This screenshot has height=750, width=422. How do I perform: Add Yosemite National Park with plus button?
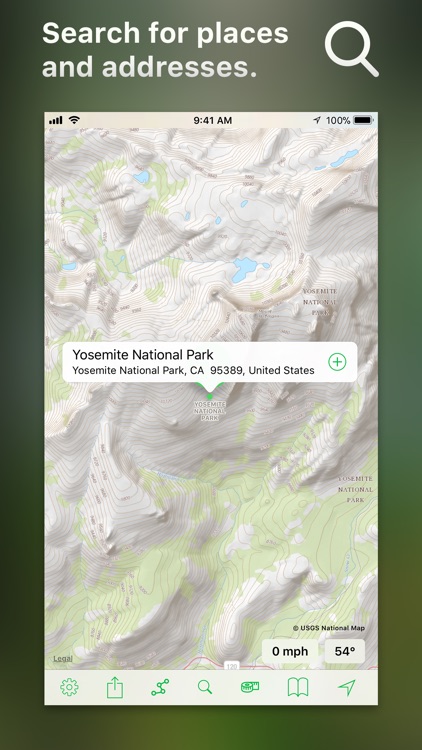(337, 362)
